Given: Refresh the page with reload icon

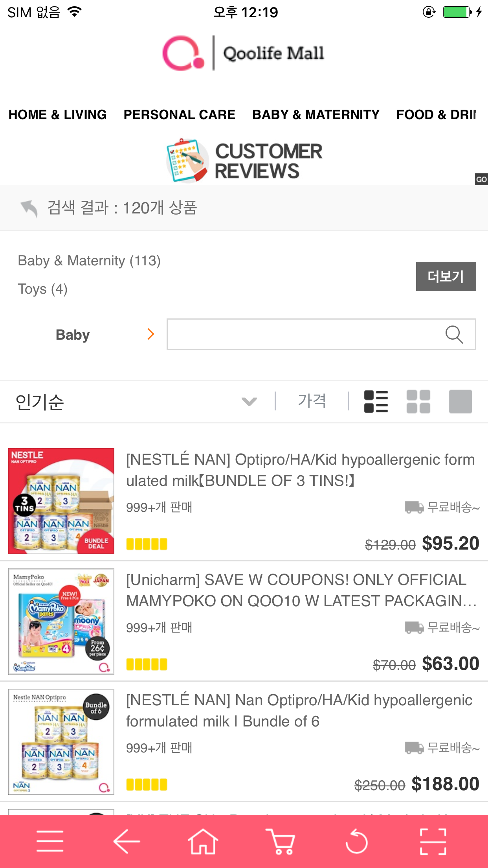Looking at the screenshot, I should coord(356,841).
